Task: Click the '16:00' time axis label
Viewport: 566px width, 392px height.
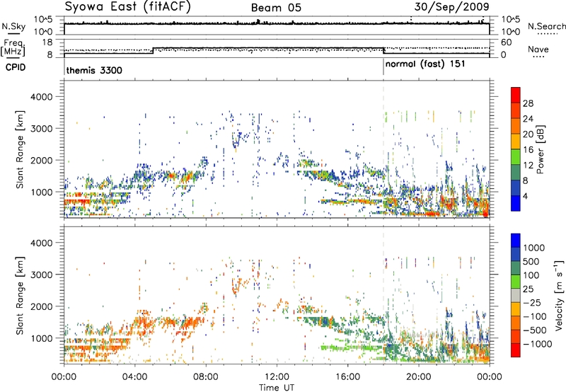Action: pos(347,377)
